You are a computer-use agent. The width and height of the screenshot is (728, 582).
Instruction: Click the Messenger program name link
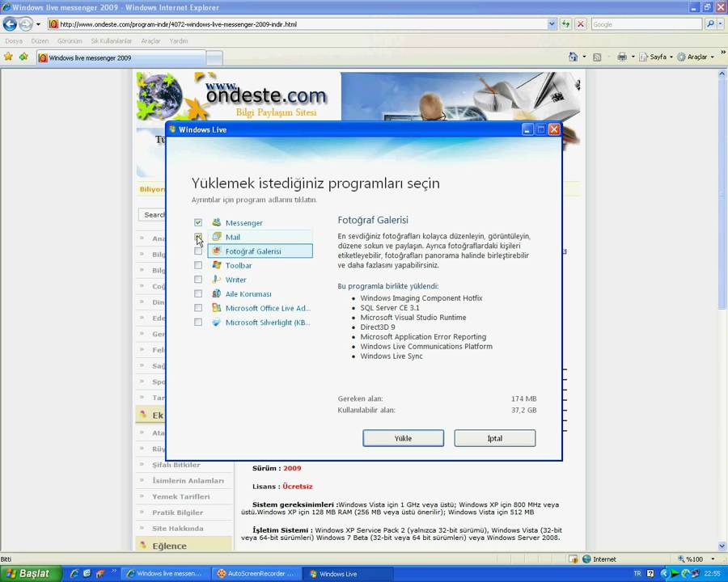(243, 223)
